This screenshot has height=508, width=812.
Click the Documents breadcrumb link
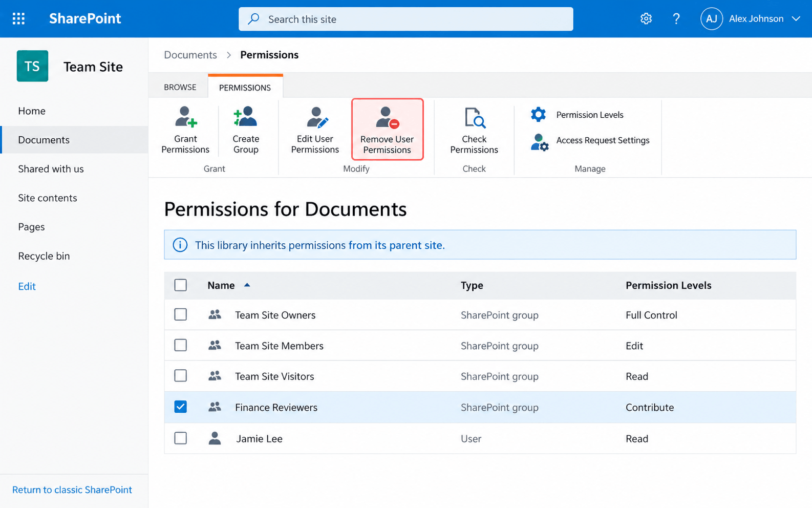[190, 55]
